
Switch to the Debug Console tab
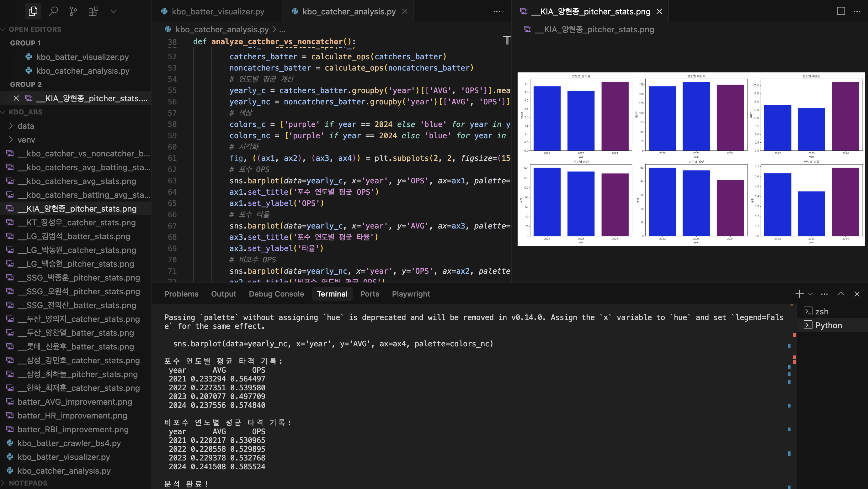pyautogui.click(x=276, y=294)
